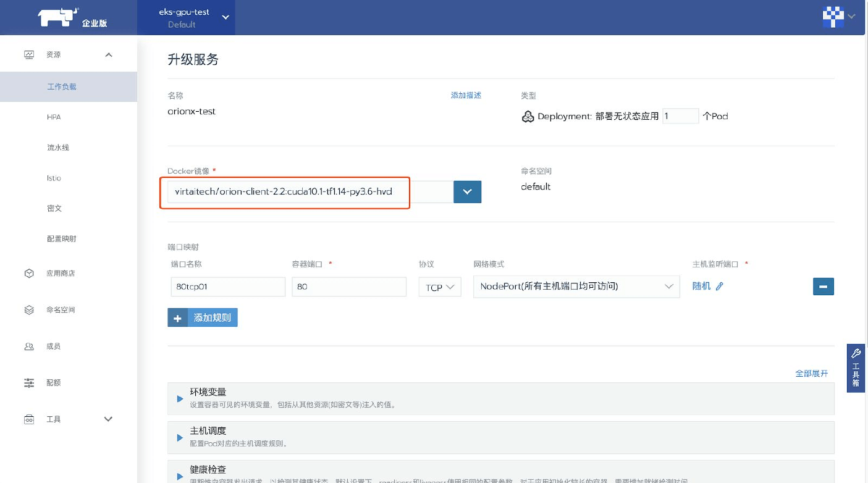Click the 配额 sliders icon
The image size is (868, 483).
tap(29, 383)
